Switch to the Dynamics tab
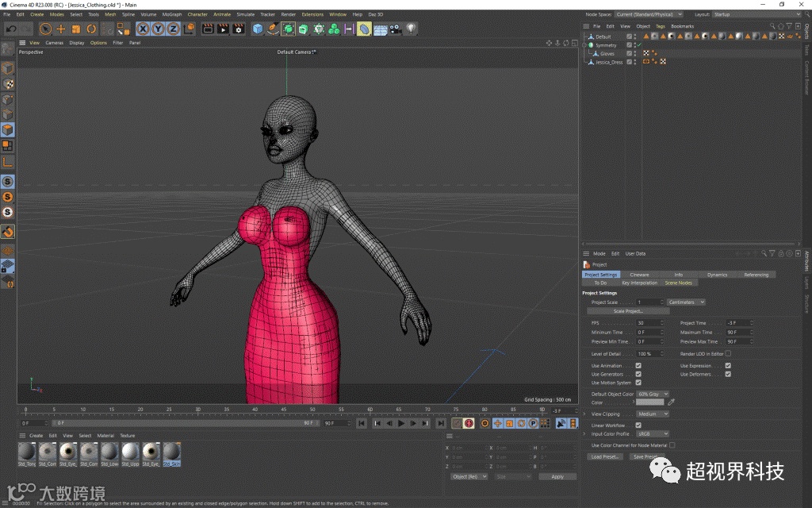This screenshot has height=508, width=812. (717, 275)
